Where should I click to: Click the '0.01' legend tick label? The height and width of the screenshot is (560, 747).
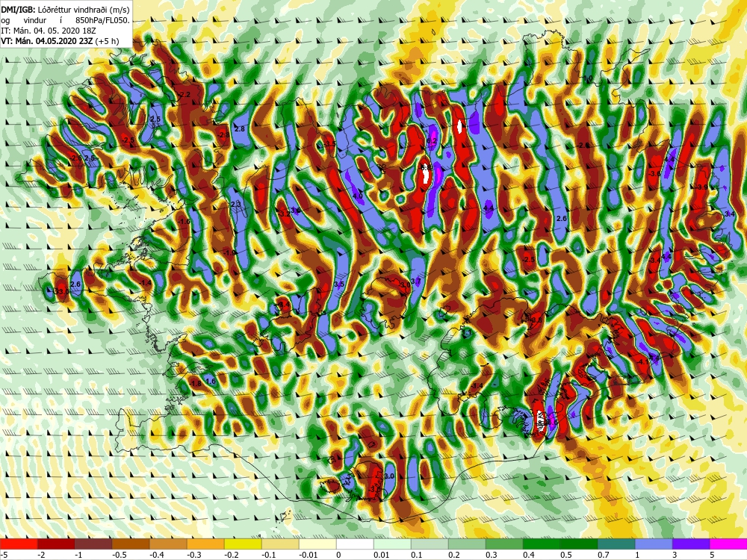pos(382,556)
